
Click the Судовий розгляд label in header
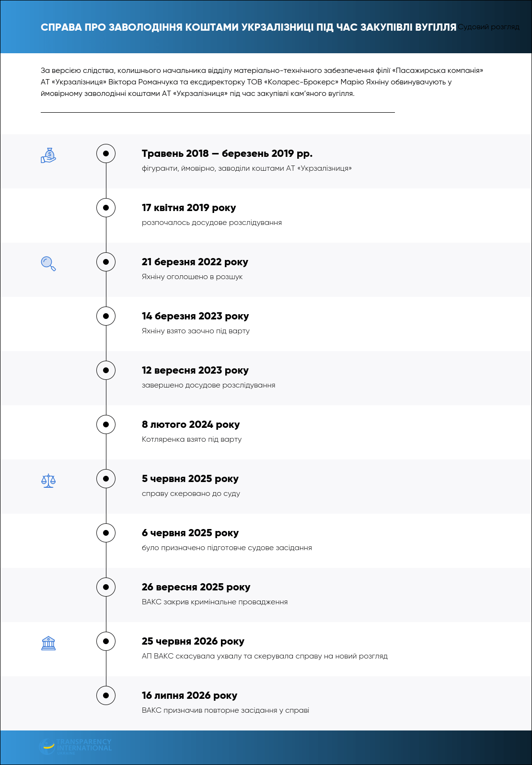(488, 27)
